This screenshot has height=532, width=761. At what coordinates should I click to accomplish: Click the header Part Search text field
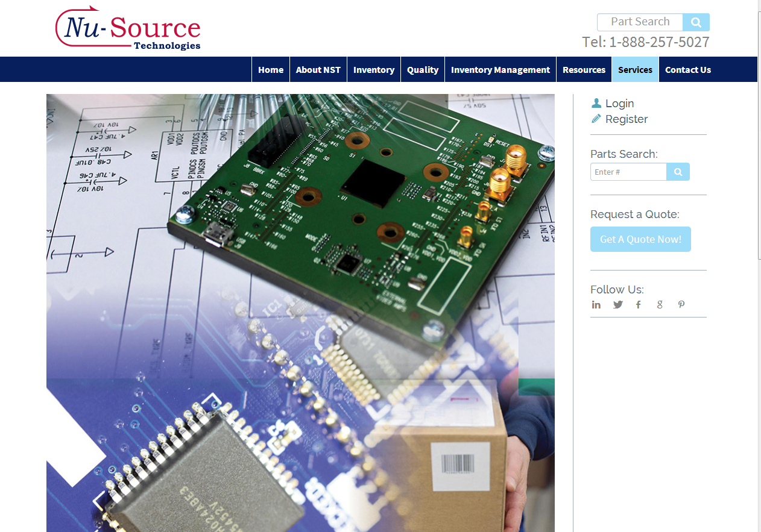(640, 22)
